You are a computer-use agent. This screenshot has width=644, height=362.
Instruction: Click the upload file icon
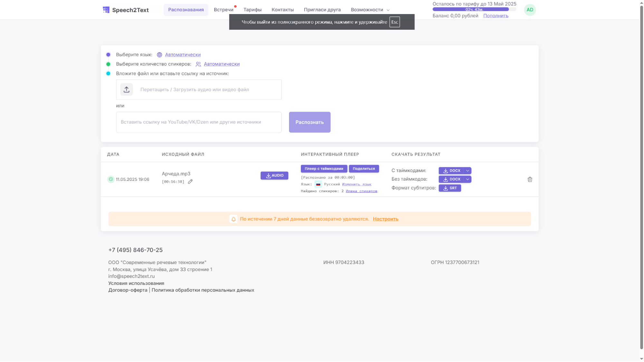pyautogui.click(x=126, y=89)
